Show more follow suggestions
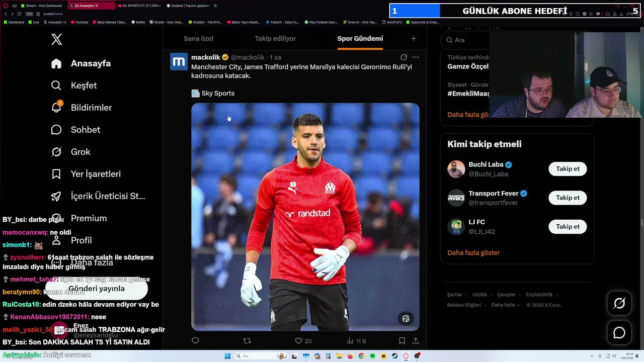This screenshot has width=644, height=362. click(473, 253)
